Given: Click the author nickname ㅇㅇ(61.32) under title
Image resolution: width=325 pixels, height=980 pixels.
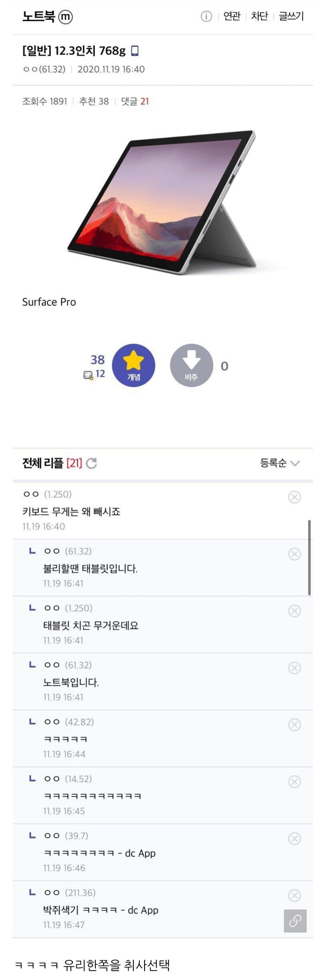Looking at the screenshot, I should click(x=44, y=69).
